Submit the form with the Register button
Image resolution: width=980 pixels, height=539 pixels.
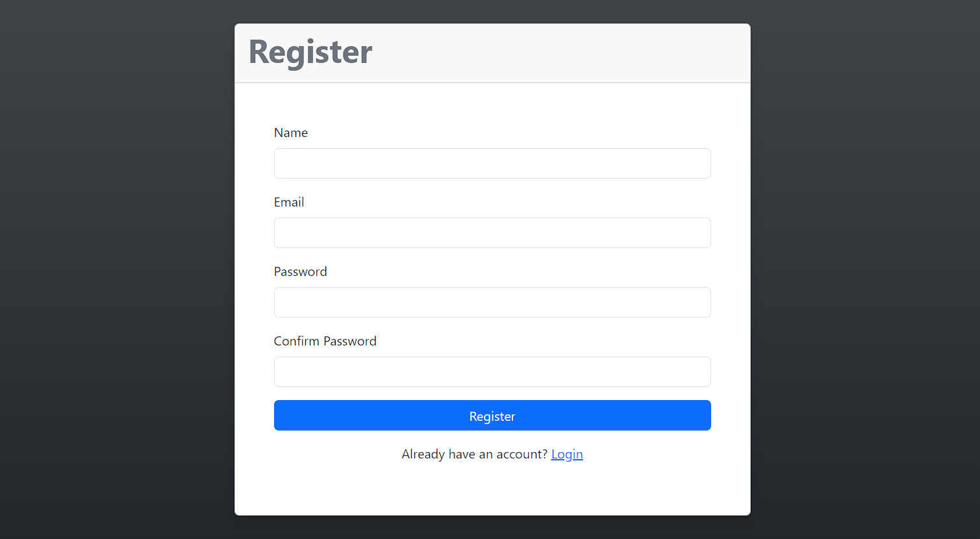tap(492, 416)
